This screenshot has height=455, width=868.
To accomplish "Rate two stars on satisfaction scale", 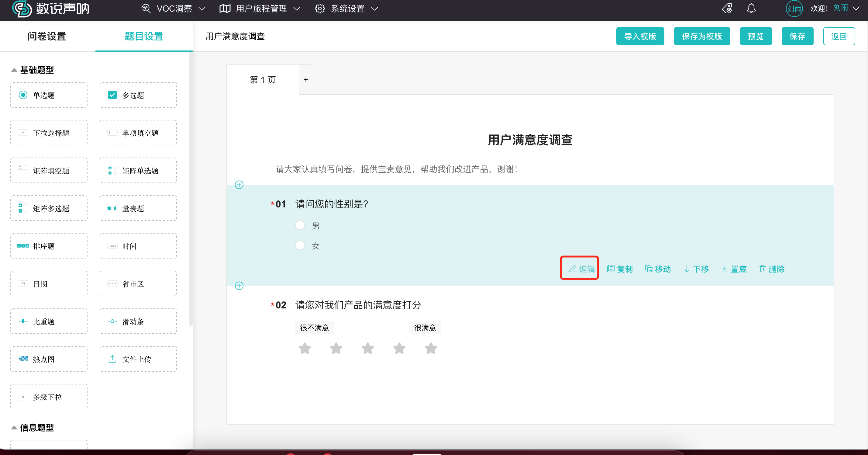I will click(336, 349).
